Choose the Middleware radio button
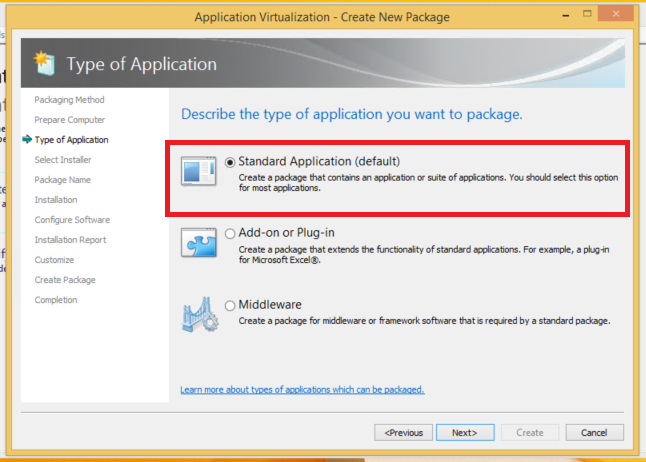This screenshot has height=462, width=646. 231,305
